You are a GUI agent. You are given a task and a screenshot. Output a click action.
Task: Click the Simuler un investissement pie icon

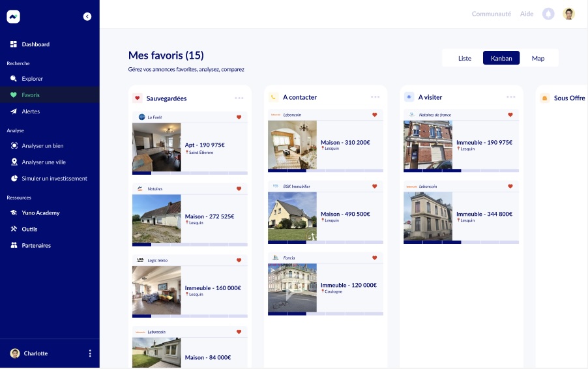pyautogui.click(x=14, y=179)
